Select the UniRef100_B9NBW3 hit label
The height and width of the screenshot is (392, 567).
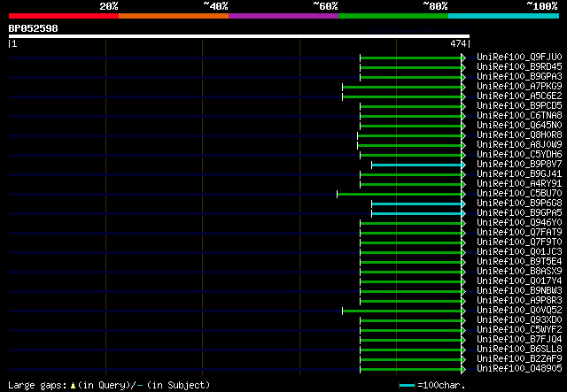[x=519, y=291]
